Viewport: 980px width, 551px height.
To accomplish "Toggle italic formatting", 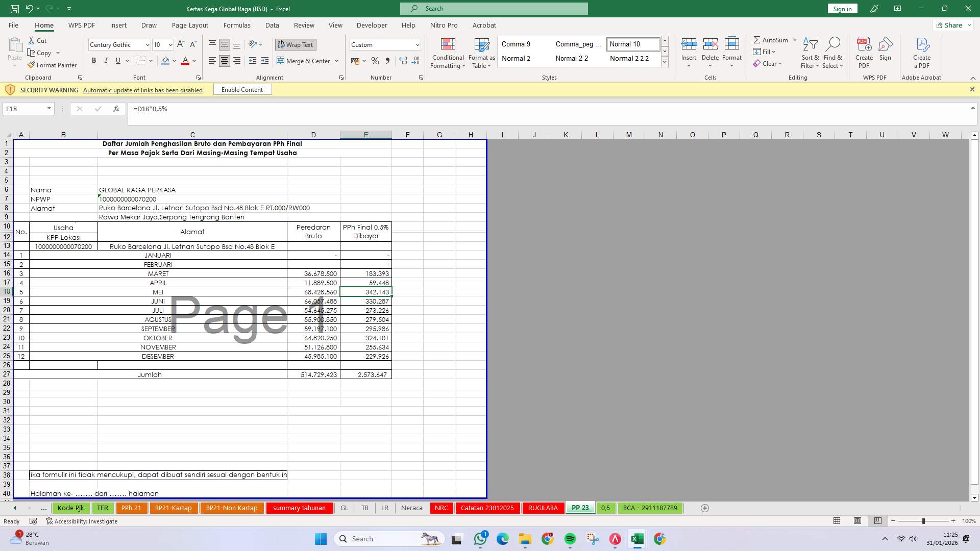I will tap(106, 60).
